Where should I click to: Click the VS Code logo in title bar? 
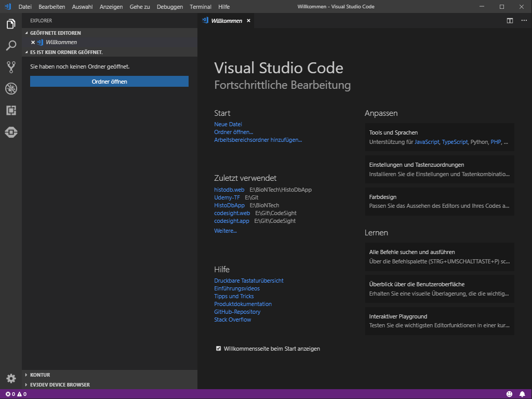tap(8, 6)
